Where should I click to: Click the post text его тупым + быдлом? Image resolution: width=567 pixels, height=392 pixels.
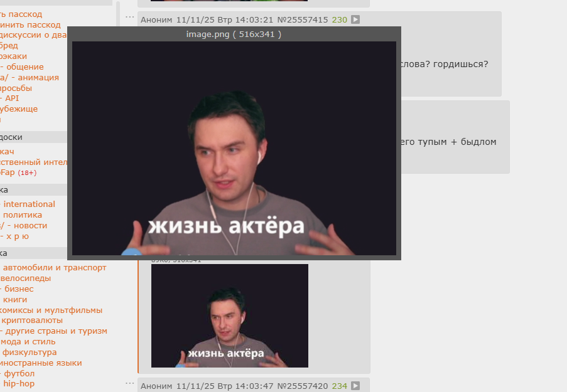[x=448, y=142]
